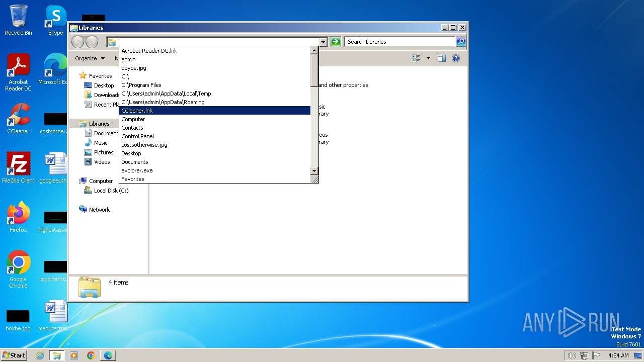
Task: Click the Action Center flag tray icon
Action: (596, 355)
